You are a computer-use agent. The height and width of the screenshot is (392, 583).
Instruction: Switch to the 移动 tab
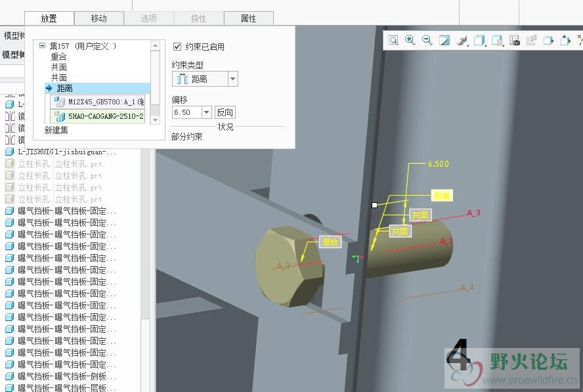tap(99, 18)
